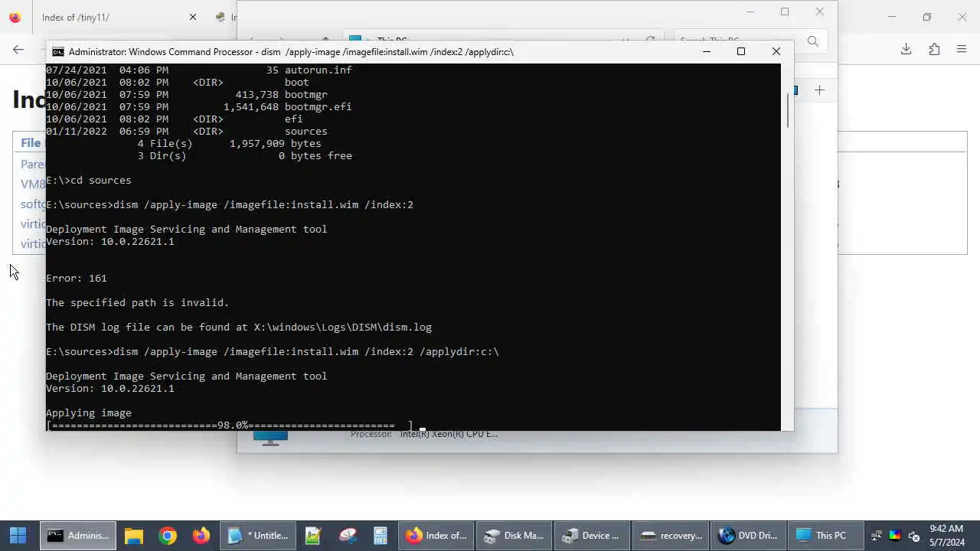The image size is (980, 551).
Task: Maximize the This PC window
Action: [x=785, y=11]
